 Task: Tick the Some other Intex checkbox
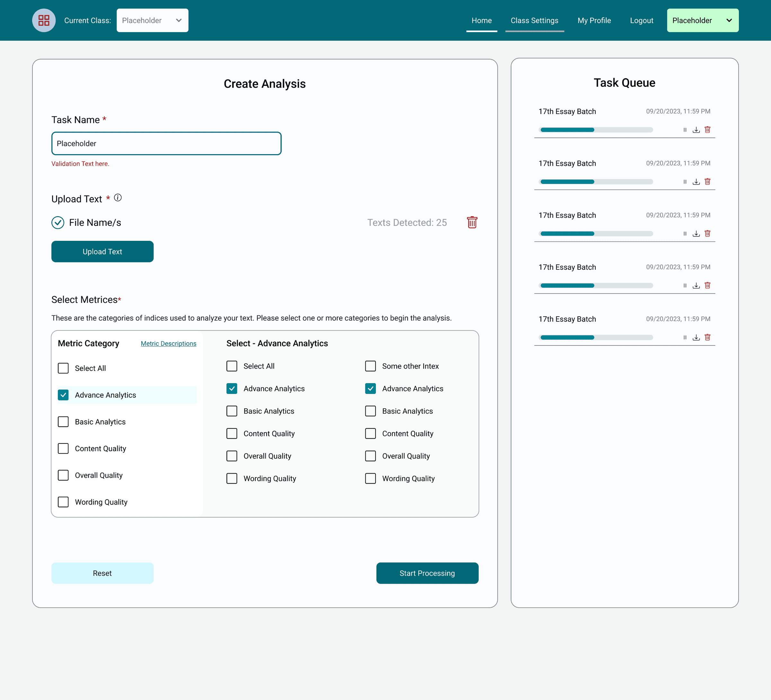pos(370,366)
